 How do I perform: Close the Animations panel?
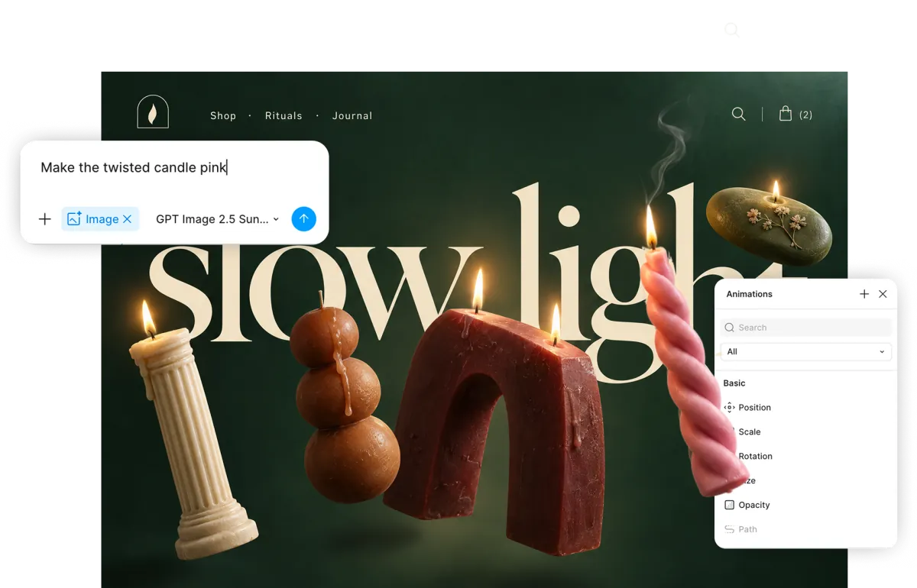click(883, 294)
